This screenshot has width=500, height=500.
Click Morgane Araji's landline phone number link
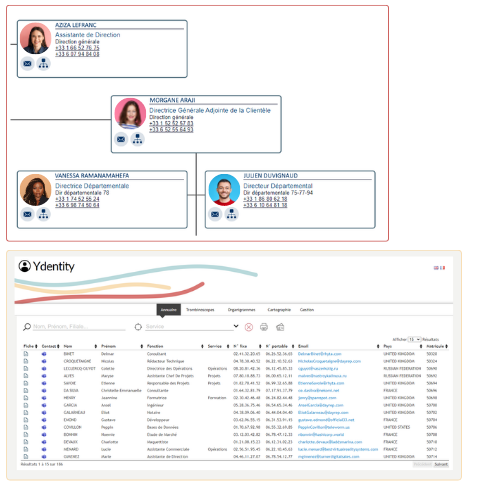(171, 123)
